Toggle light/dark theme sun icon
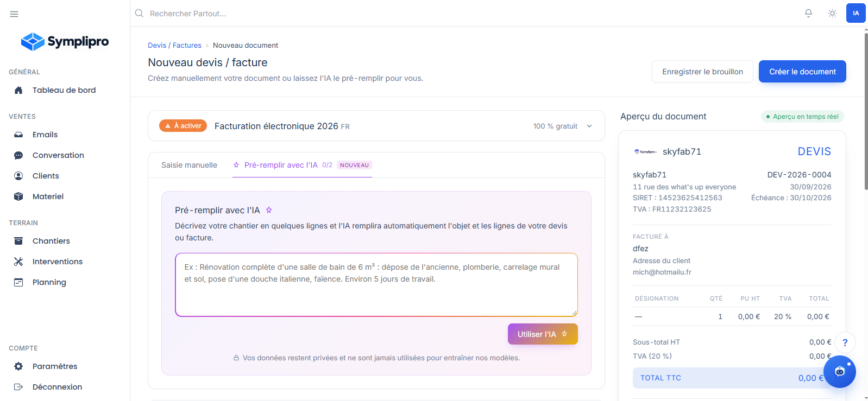Image resolution: width=868 pixels, height=401 pixels. pos(832,13)
